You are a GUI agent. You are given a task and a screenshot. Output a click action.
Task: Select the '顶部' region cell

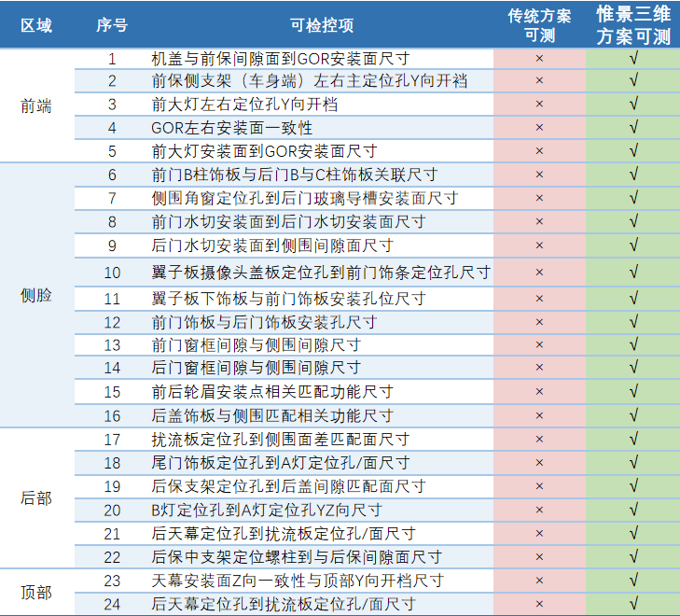click(36, 593)
